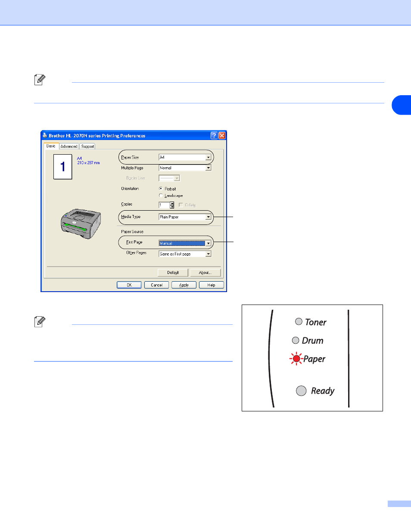Click the help question mark icon in title bar

pyautogui.click(x=214, y=135)
